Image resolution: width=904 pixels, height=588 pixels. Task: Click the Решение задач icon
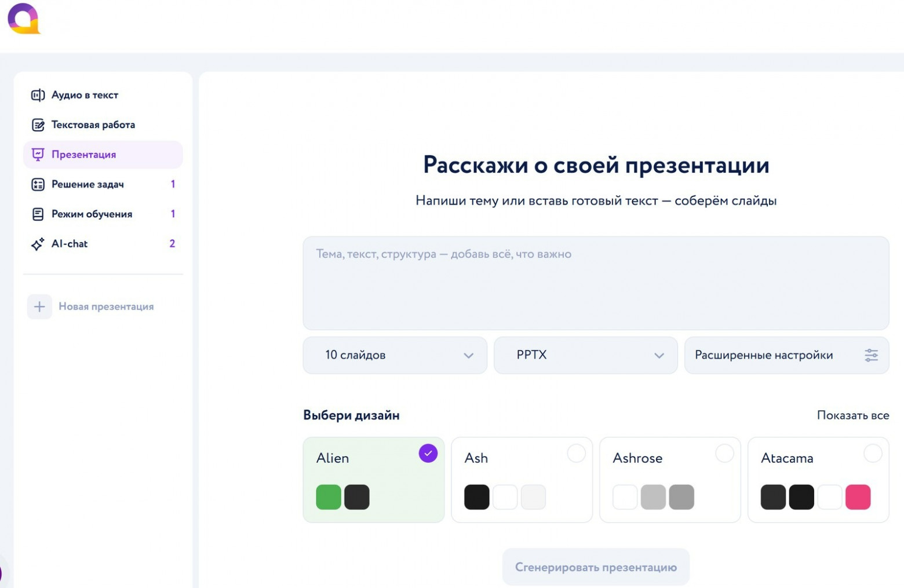[38, 184]
